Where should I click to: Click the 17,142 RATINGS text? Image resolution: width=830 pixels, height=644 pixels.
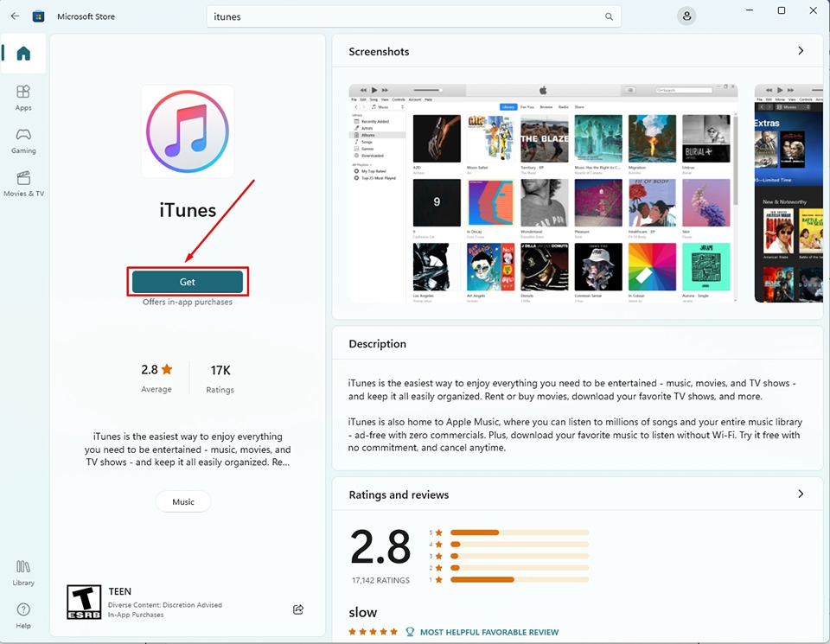[380, 581]
